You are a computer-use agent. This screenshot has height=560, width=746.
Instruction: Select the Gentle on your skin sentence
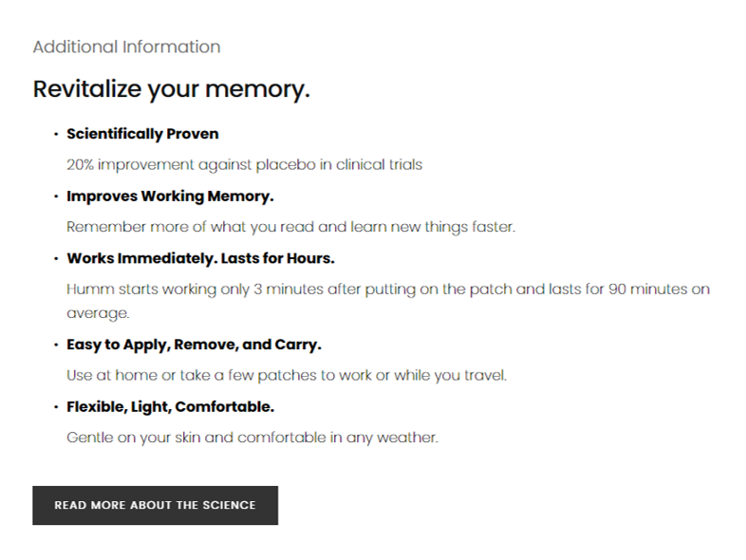252,438
